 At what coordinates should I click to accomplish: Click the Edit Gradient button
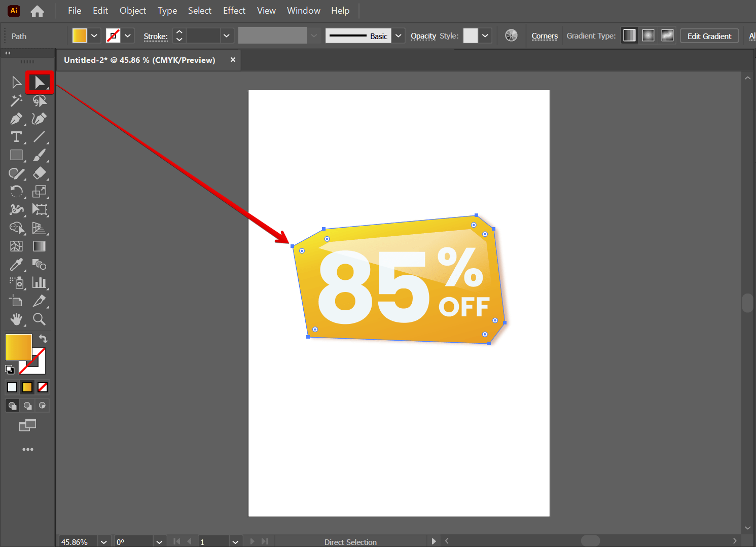(709, 35)
